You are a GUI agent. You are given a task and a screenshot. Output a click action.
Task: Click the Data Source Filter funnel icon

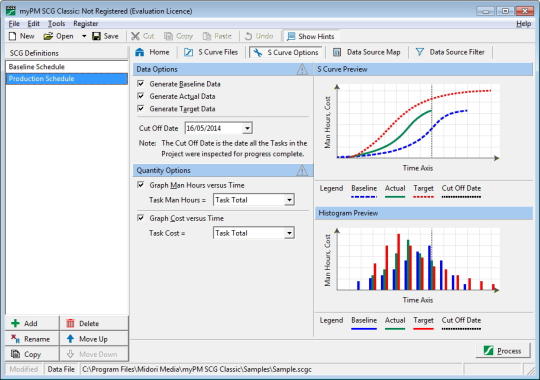click(419, 52)
